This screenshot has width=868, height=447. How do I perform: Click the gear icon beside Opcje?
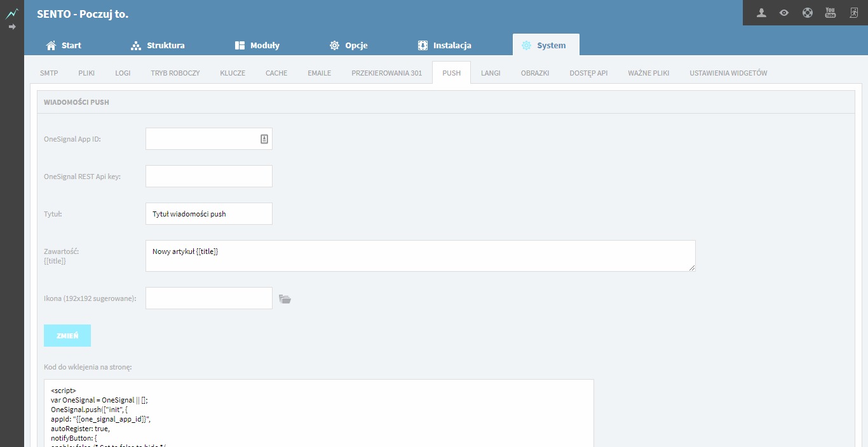pos(334,46)
